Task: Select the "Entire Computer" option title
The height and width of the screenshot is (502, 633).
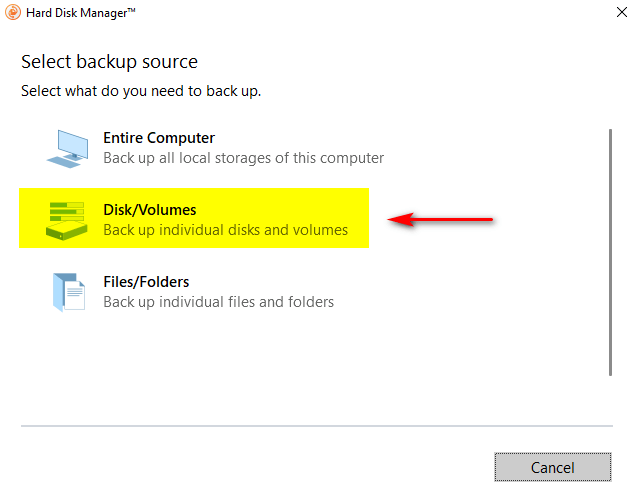Action: [x=159, y=138]
